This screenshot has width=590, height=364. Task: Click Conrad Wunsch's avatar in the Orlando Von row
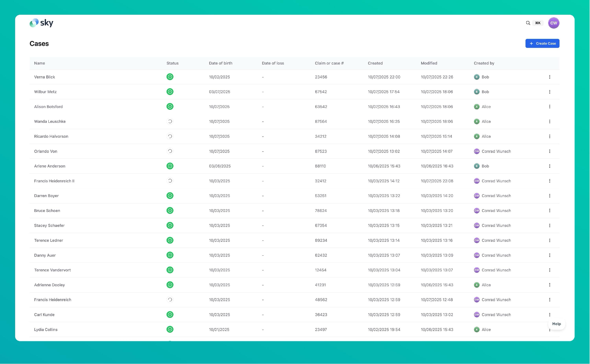pos(477,151)
